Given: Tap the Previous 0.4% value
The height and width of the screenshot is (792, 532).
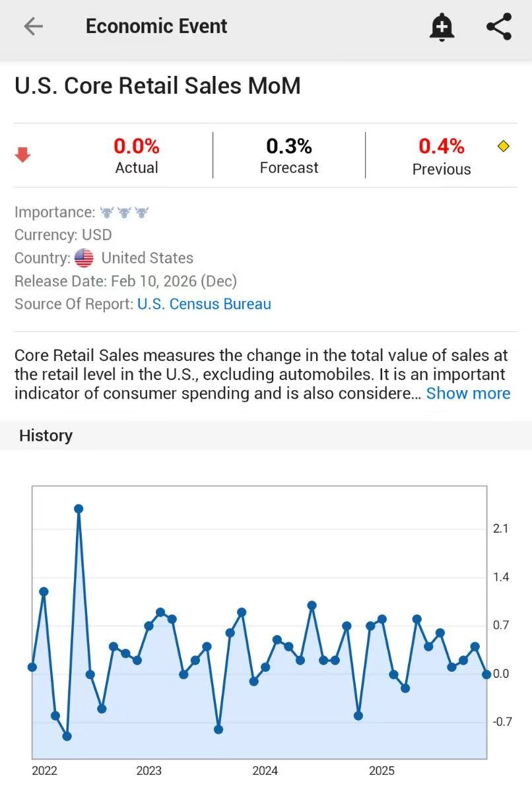Looking at the screenshot, I should point(442,146).
